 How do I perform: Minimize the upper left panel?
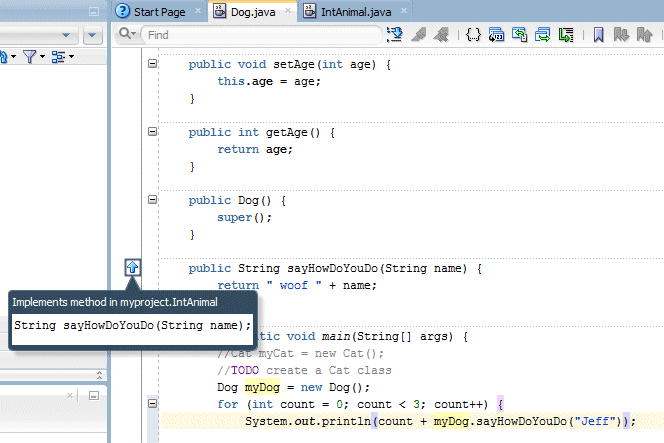[x=94, y=11]
